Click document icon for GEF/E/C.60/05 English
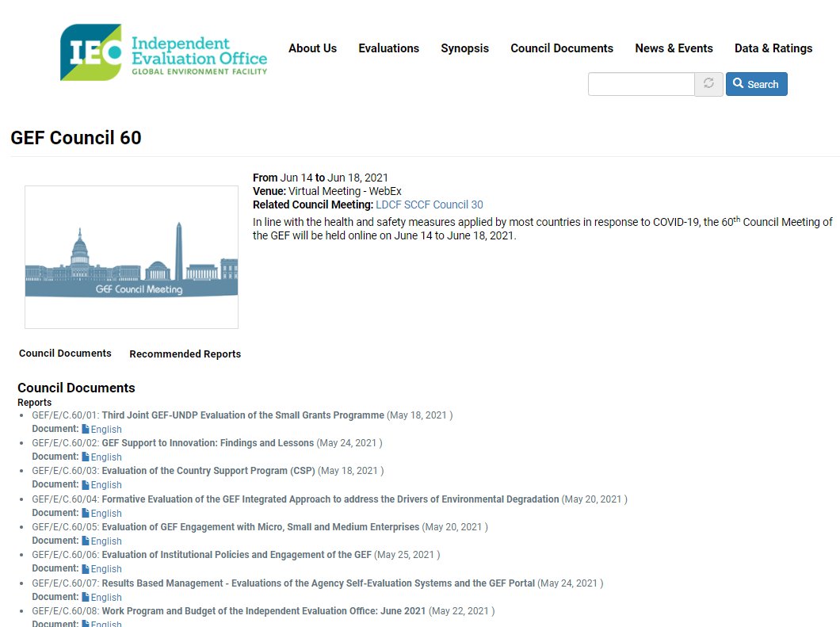 pyautogui.click(x=85, y=541)
